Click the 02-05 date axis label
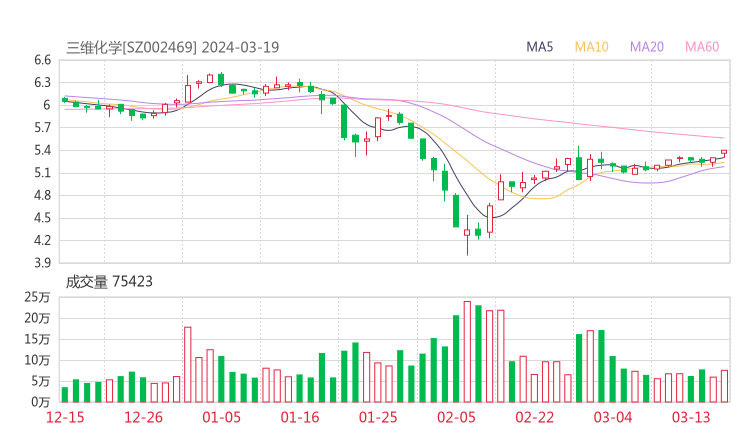 pos(456,417)
